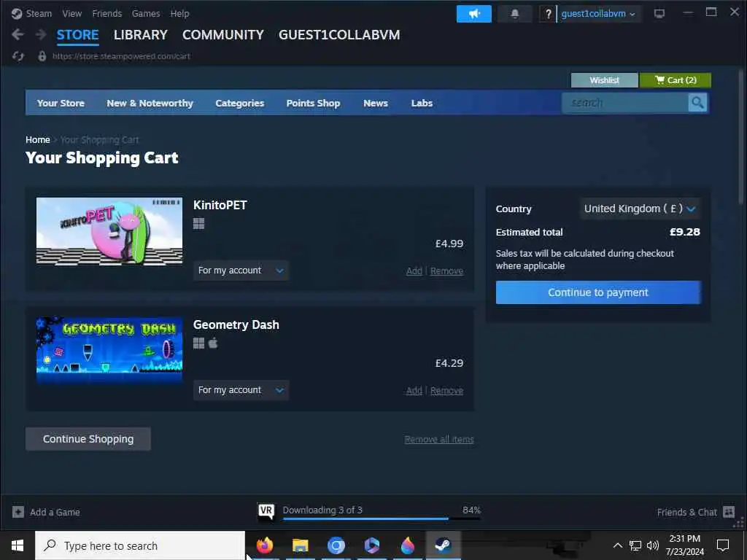Click the Home breadcrumb
Viewport: 747px width, 560px height.
(x=38, y=139)
